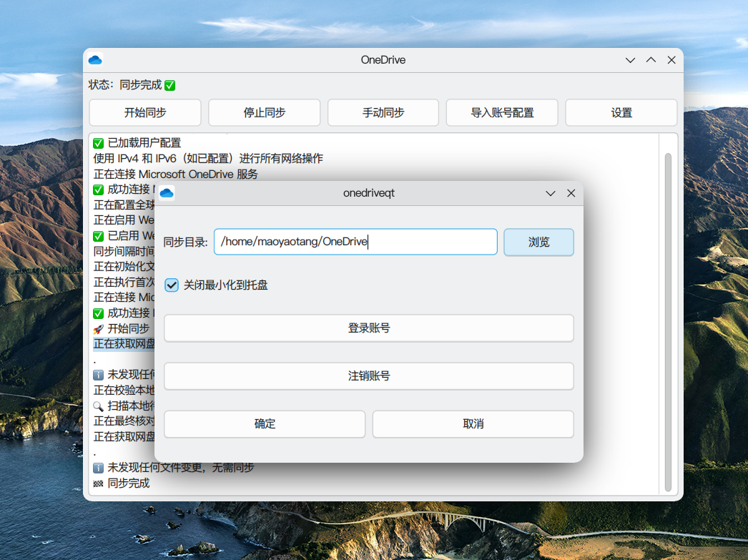Click the rocket icon beside 开始同步 log line

[x=98, y=329]
